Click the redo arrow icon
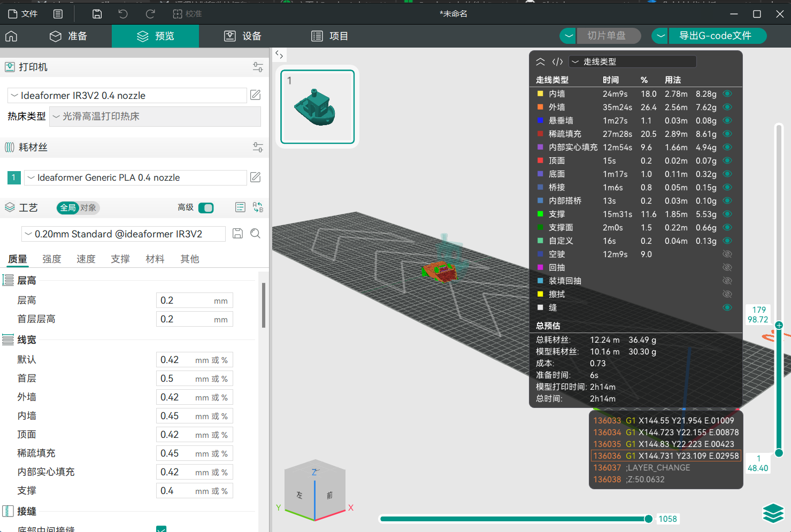This screenshot has height=532, width=791. (x=150, y=14)
